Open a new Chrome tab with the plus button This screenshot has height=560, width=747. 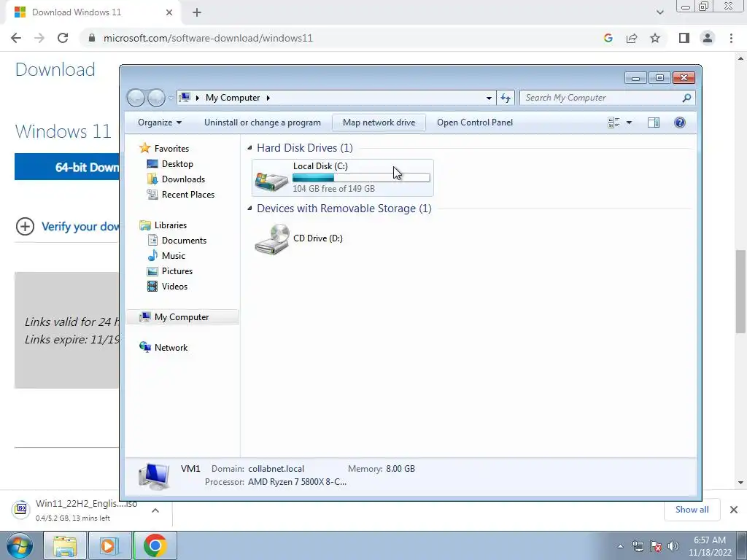[197, 13]
